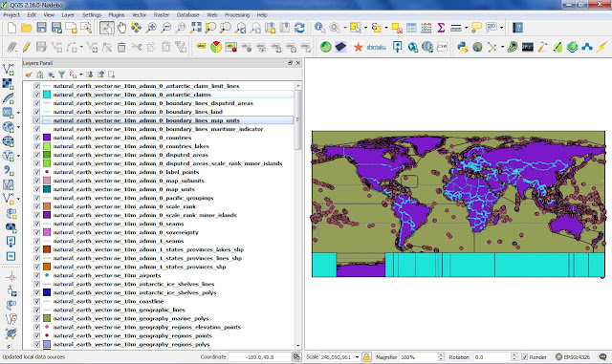612x364 pixels.
Task: Click the Help book icon in toolbar
Action: tap(517, 28)
